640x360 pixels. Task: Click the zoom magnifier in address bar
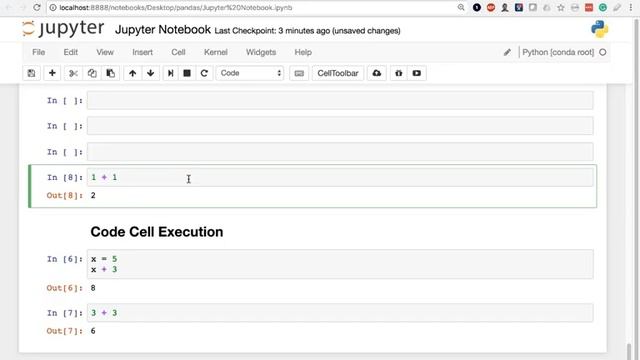tap(461, 7)
